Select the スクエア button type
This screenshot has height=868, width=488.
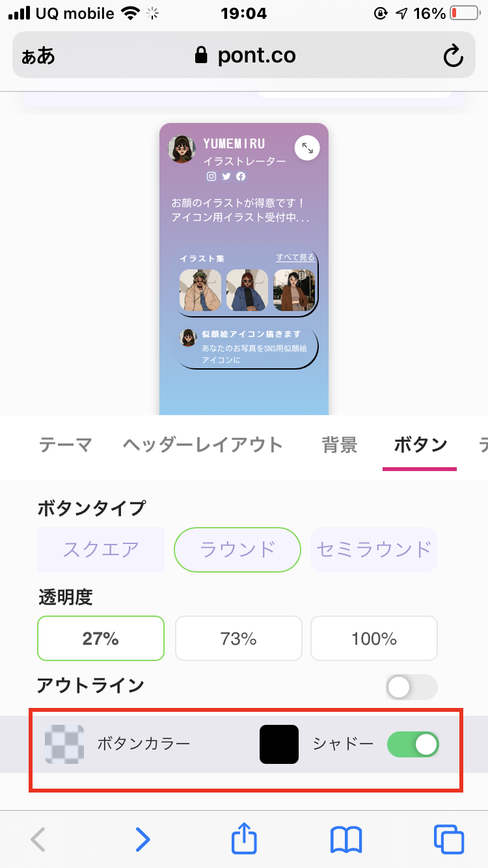click(101, 550)
